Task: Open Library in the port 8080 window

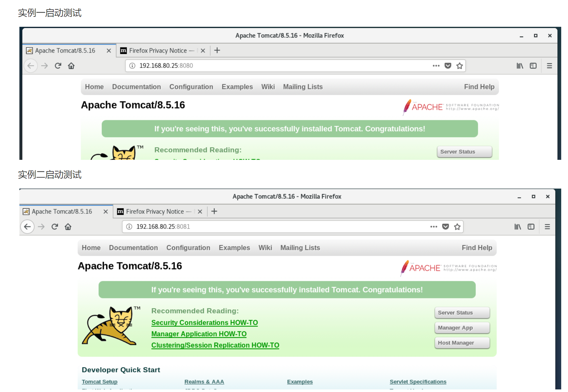Action: 520,66
